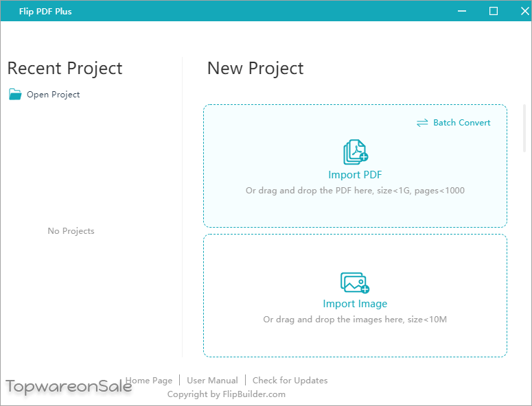Open the User Manual link
The width and height of the screenshot is (532, 406).
[x=212, y=381]
